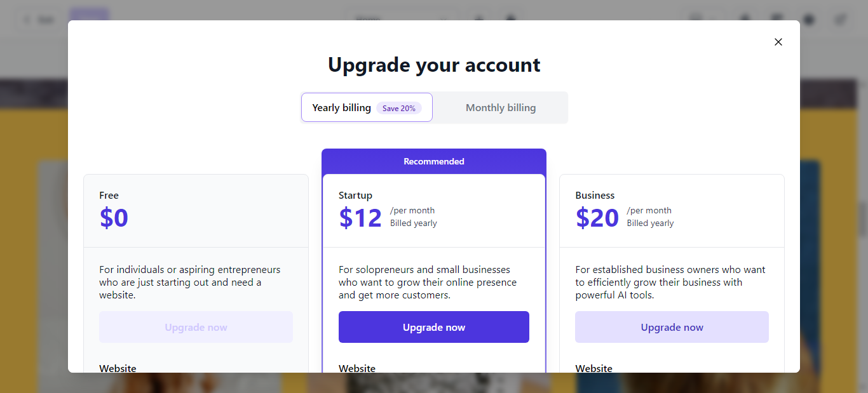Click the Free plan title

pyautogui.click(x=109, y=196)
